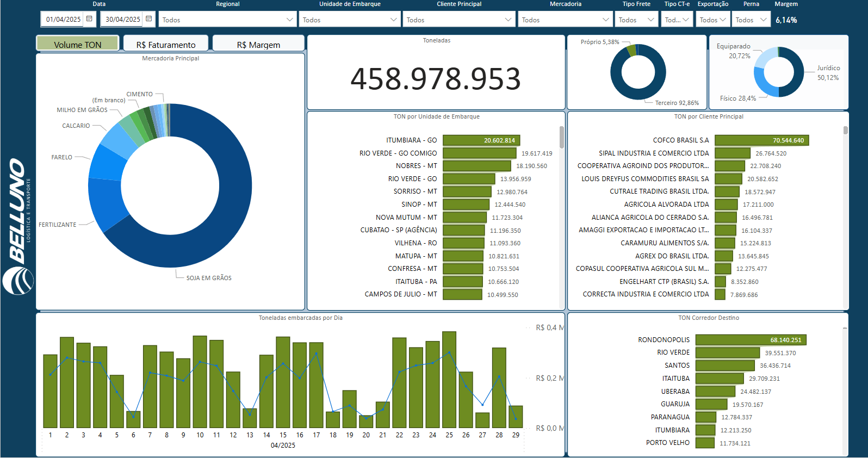The width and height of the screenshot is (868, 458).
Task: Click the MILHO EM GRÃOS label
Action: click(82, 110)
